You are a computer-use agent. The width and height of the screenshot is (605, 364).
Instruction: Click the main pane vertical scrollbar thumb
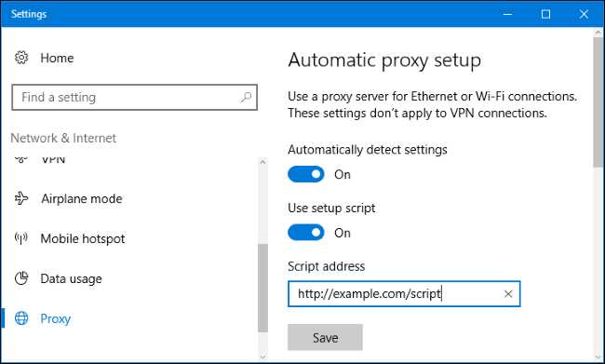click(598, 102)
